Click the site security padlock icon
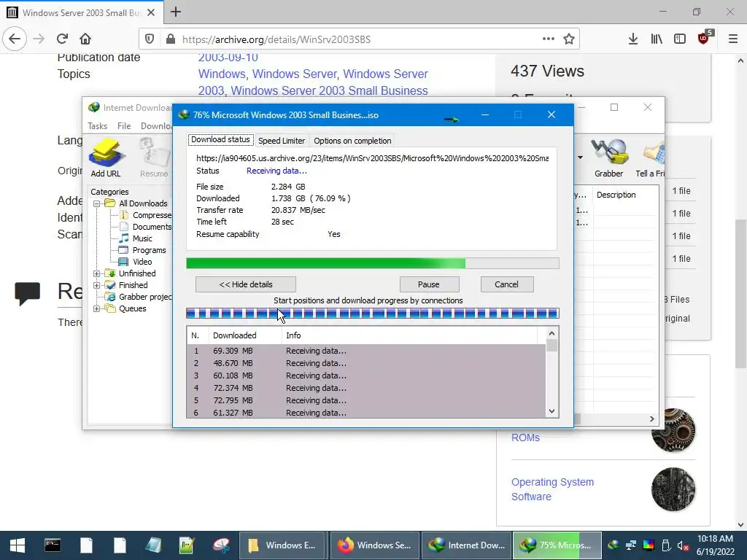The height and width of the screenshot is (560, 747). (x=171, y=39)
